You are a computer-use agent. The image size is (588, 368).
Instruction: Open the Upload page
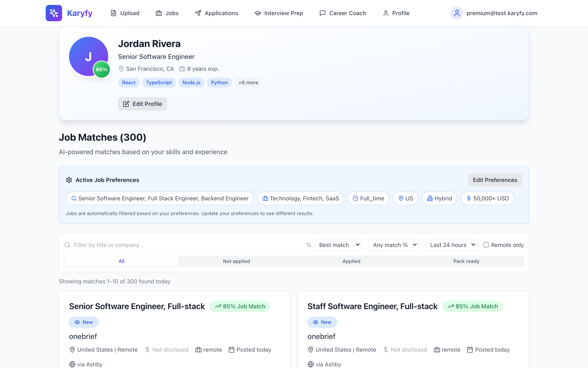coord(125,13)
